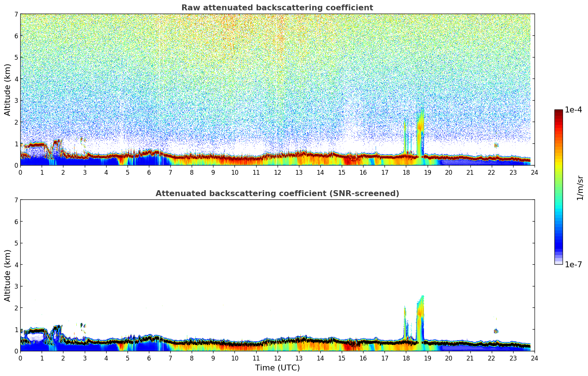Viewport: 588px width, 376px height.
Task: Click x-axis tick '6' under the bottom plot
Action: (x=149, y=358)
